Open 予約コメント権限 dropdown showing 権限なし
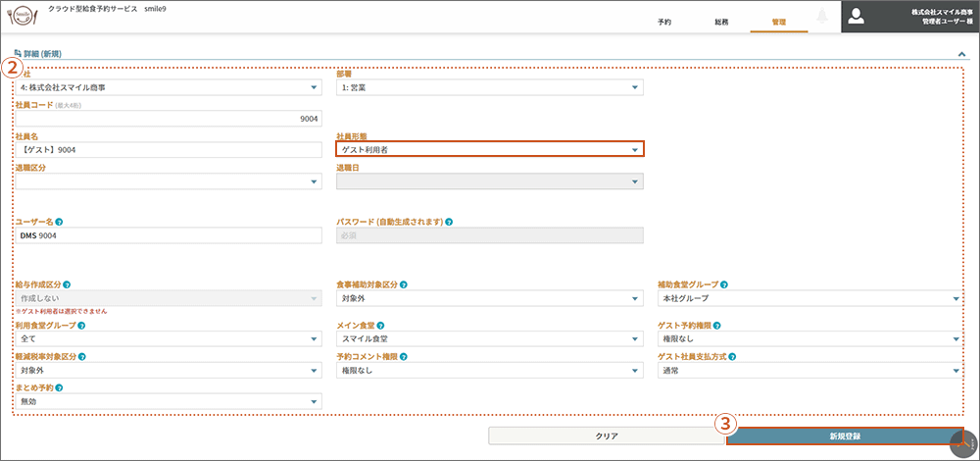The height and width of the screenshot is (461, 980). [489, 371]
